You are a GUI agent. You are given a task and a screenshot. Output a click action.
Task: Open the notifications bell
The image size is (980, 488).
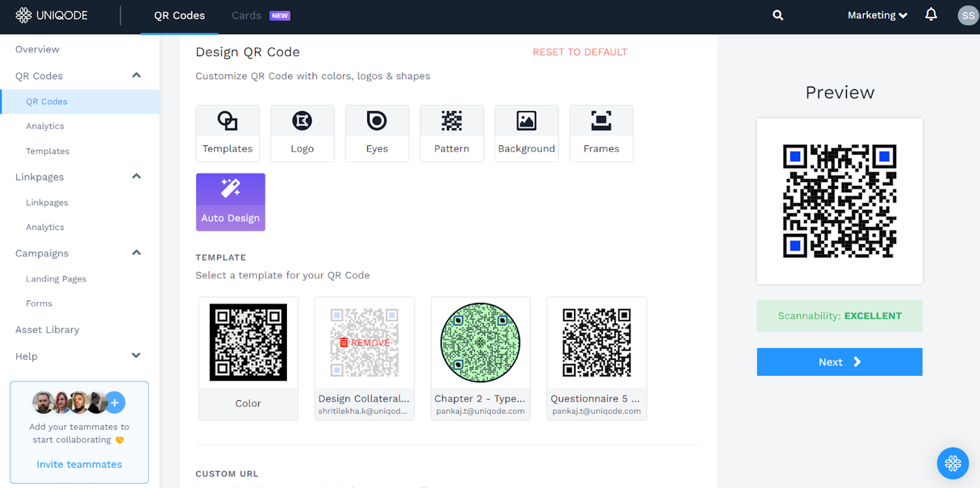pos(931,15)
